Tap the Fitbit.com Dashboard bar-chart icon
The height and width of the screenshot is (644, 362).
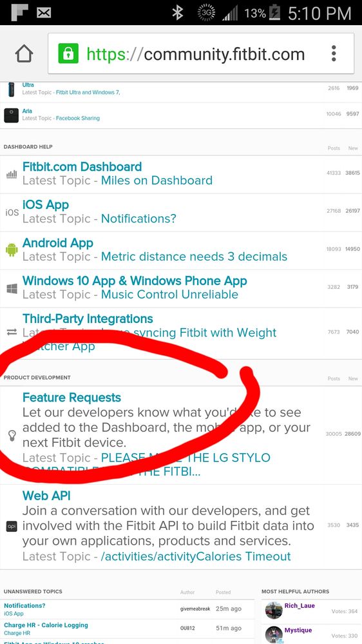click(12, 174)
